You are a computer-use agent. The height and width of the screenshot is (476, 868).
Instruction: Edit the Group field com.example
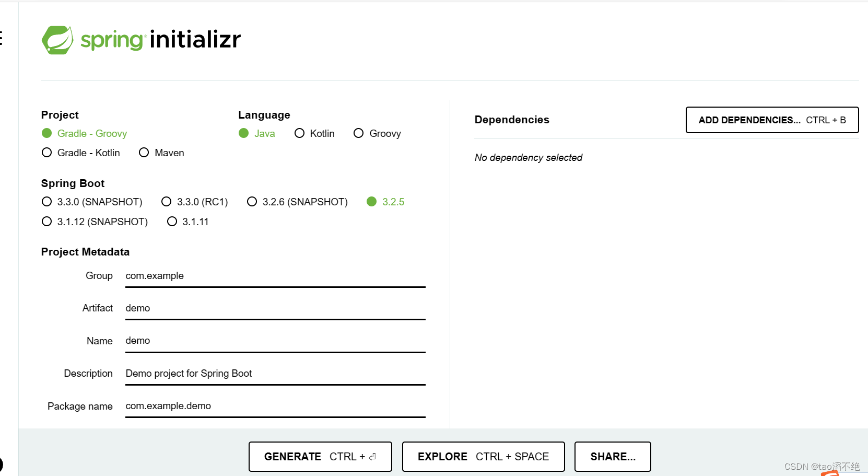coord(275,276)
